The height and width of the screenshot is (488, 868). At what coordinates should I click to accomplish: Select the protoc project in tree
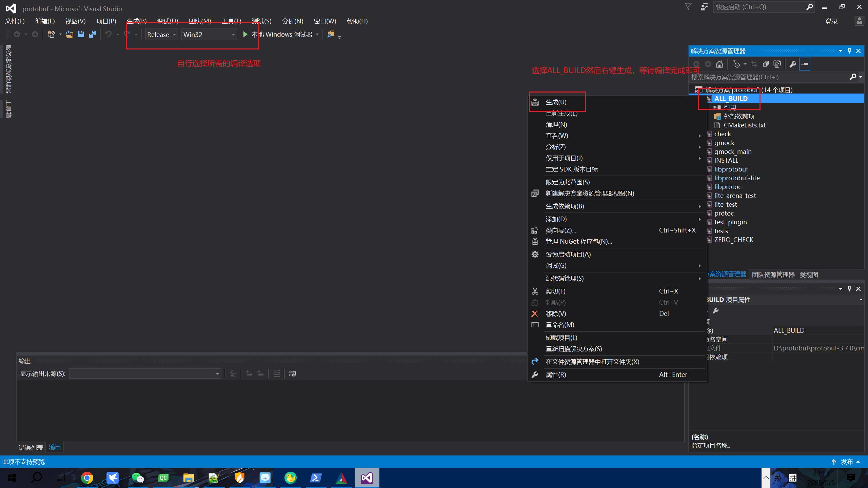[724, 213]
